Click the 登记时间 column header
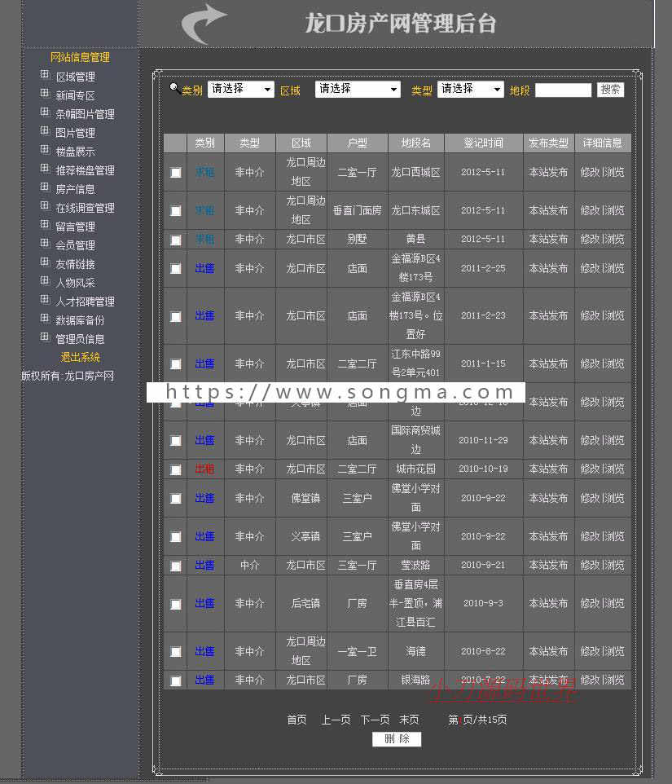The width and height of the screenshot is (672, 784). (483, 143)
